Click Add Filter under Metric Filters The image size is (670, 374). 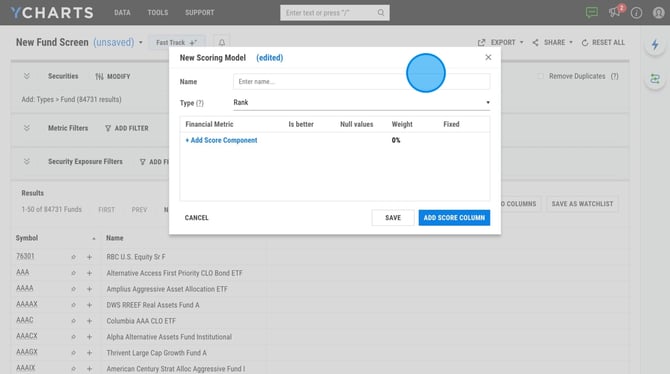126,128
